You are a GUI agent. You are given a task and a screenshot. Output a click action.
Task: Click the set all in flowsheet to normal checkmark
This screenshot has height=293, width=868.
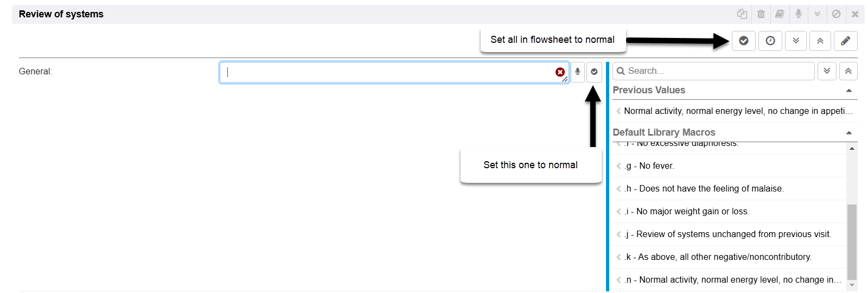point(743,41)
